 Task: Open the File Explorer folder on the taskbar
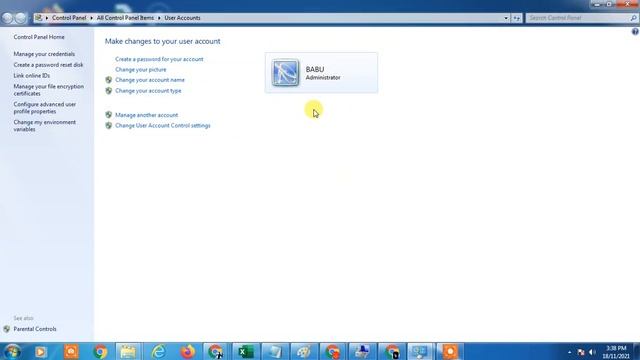coord(128,351)
